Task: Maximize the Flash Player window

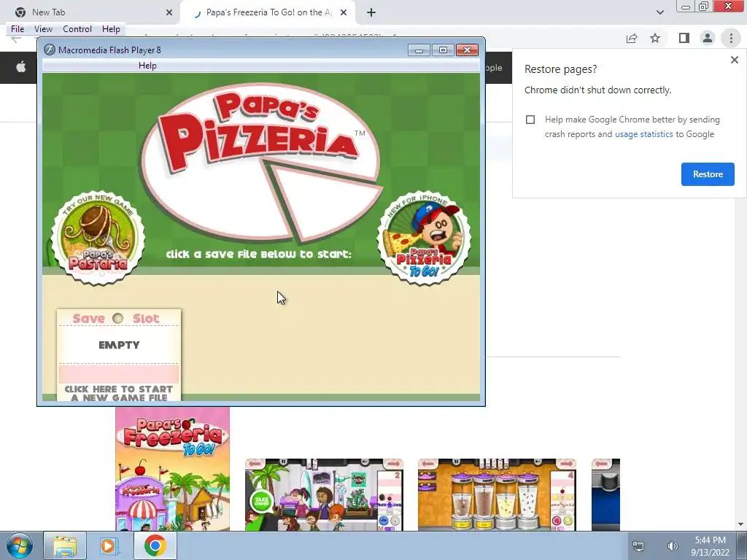Action: pos(443,50)
